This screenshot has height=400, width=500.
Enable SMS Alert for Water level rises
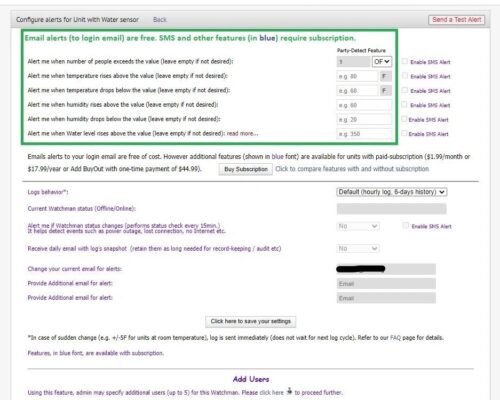(404, 134)
